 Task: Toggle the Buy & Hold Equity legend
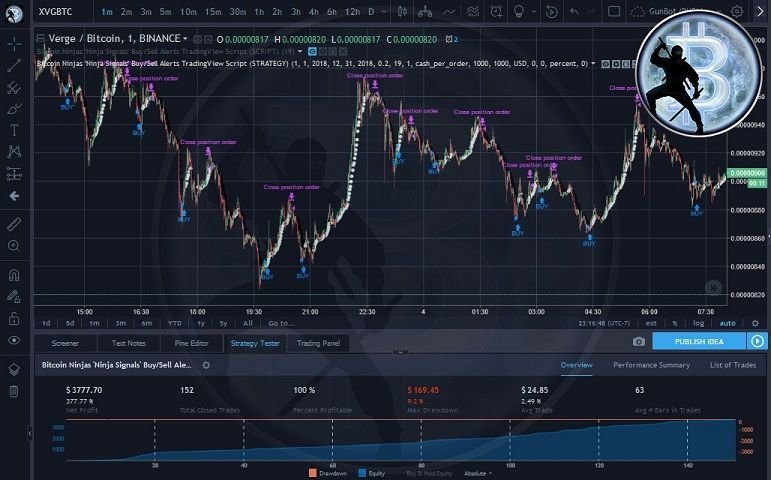[x=429, y=474]
